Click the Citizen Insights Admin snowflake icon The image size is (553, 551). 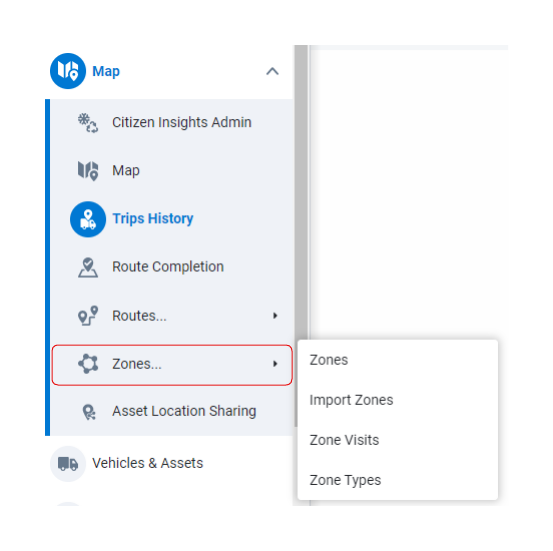click(x=88, y=123)
